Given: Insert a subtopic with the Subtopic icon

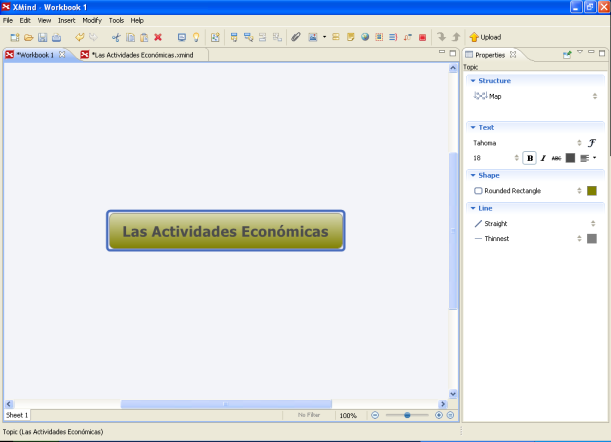Looking at the screenshot, I should (248, 37).
